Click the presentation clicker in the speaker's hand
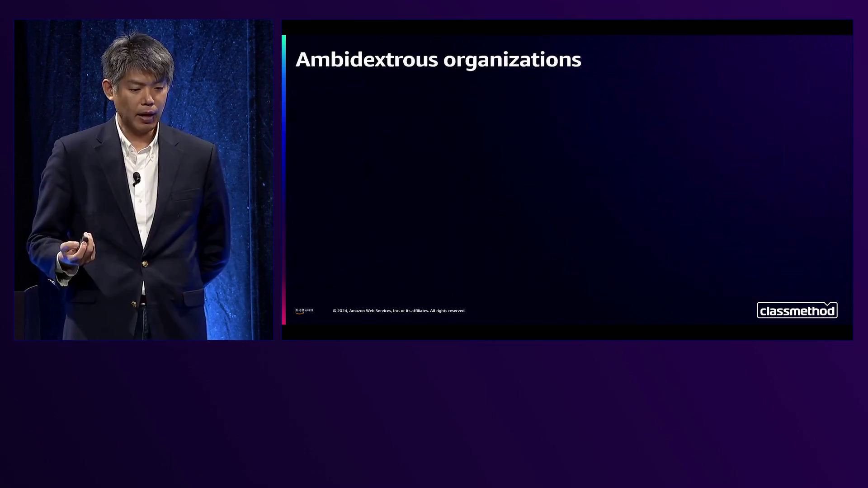Image resolution: width=868 pixels, height=488 pixels. 84,240
